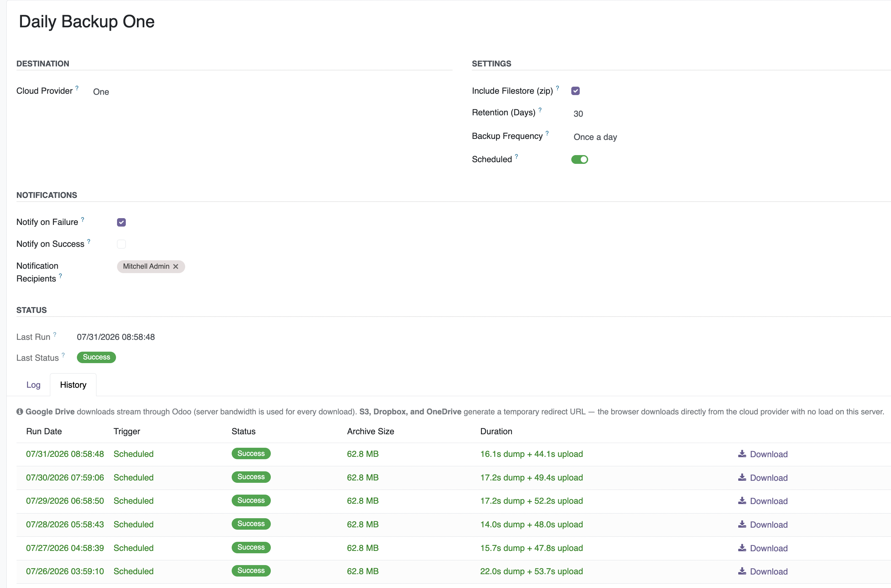Click run date 07/29/2026 06:58:50 in history
This screenshot has width=891, height=588.
click(65, 501)
